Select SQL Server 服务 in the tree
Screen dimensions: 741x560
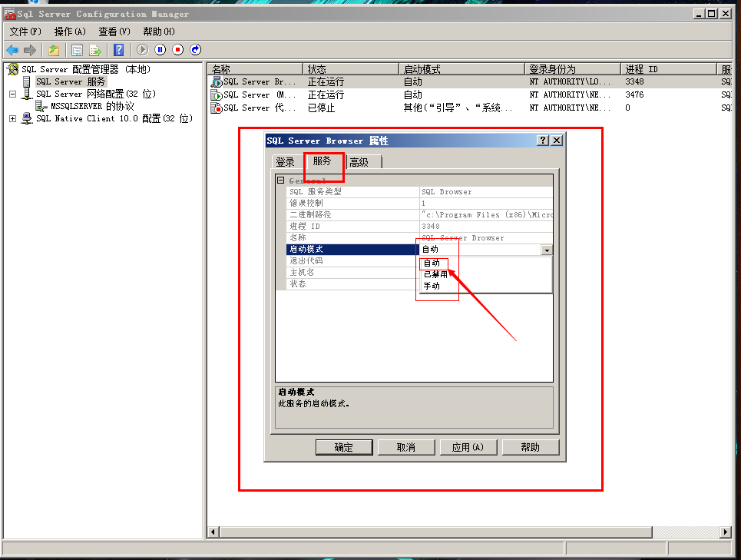tap(71, 81)
